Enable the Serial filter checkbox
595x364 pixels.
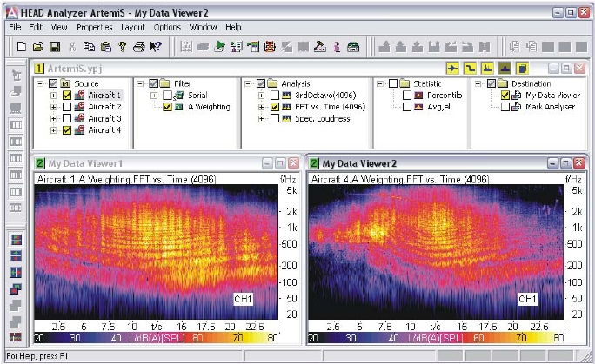[x=167, y=95]
